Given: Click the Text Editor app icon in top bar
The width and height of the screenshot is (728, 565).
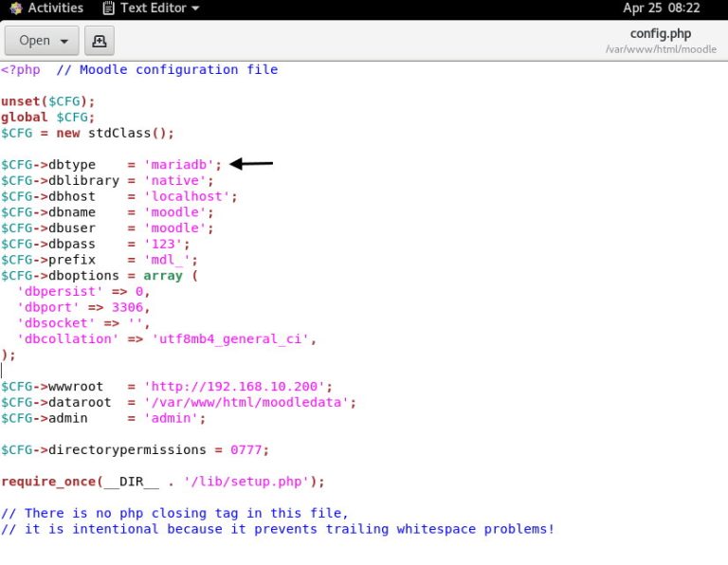Looking at the screenshot, I should click(109, 9).
